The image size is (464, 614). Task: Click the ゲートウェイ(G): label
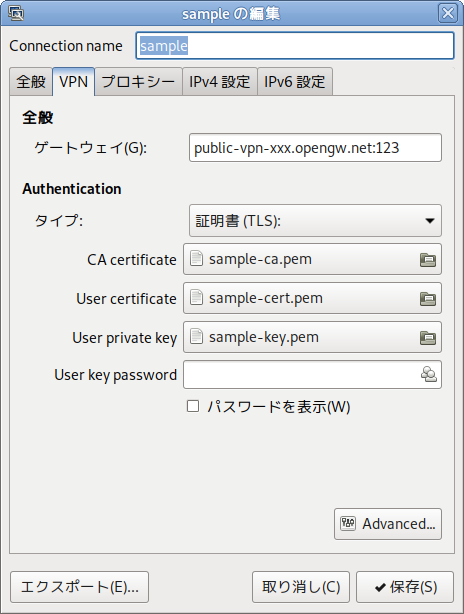[91, 148]
